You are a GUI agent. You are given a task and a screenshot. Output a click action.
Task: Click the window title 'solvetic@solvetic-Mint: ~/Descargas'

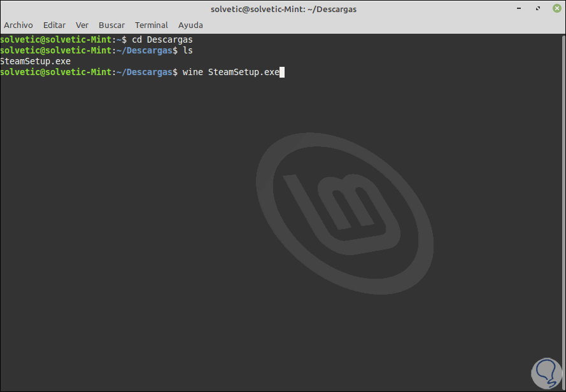click(x=283, y=9)
